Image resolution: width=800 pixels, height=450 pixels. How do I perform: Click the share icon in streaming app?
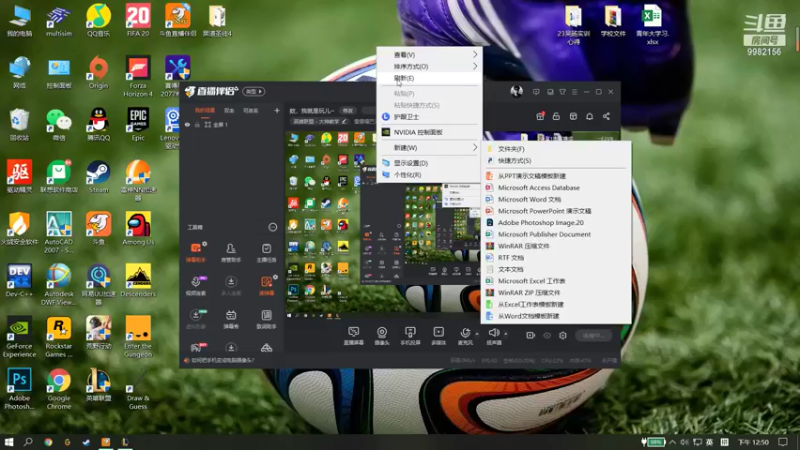tap(606, 116)
